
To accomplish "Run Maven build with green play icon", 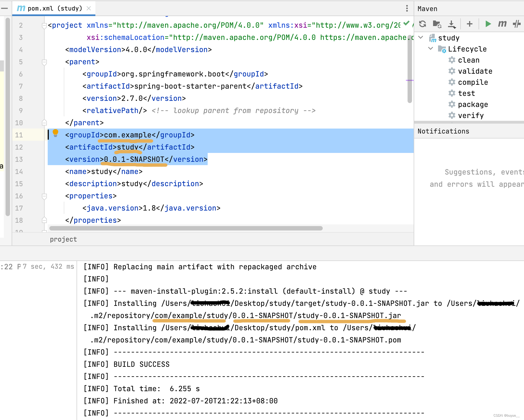I will (488, 24).
